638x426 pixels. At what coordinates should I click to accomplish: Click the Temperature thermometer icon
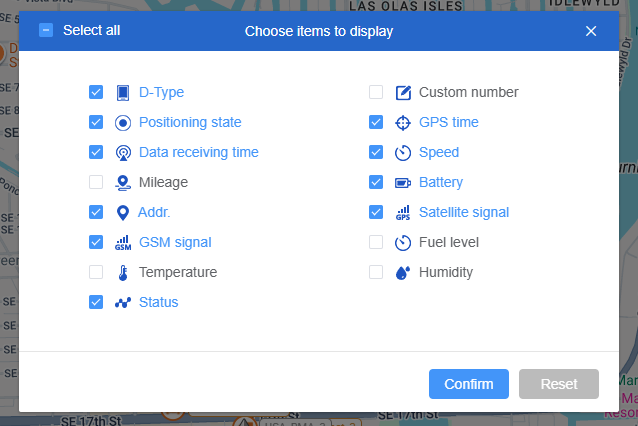(123, 273)
